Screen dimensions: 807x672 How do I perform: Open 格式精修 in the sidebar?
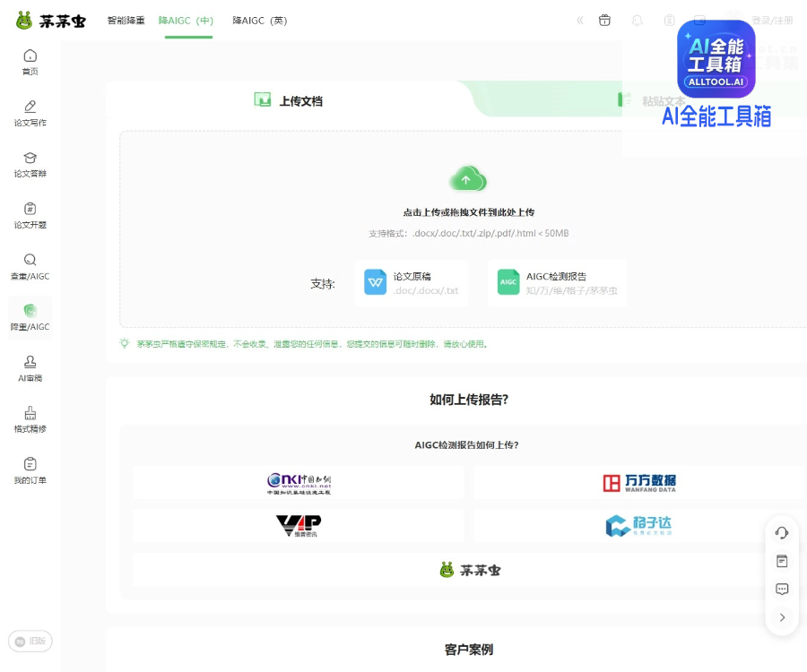click(x=30, y=419)
